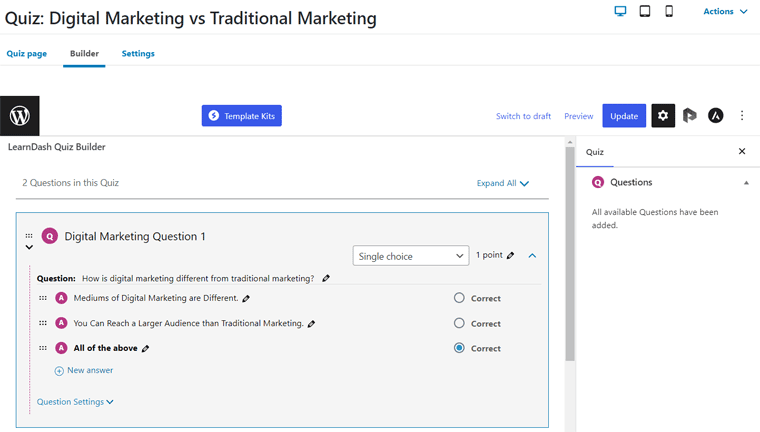Go to the Quiz page tab
The height and width of the screenshot is (432, 760).
point(27,54)
